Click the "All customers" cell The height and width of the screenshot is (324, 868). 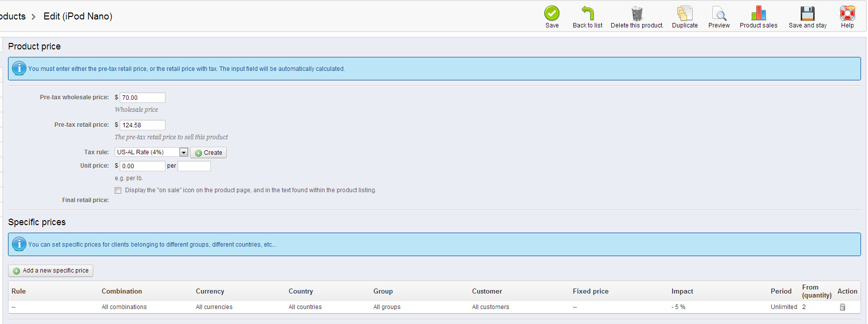pos(491,307)
